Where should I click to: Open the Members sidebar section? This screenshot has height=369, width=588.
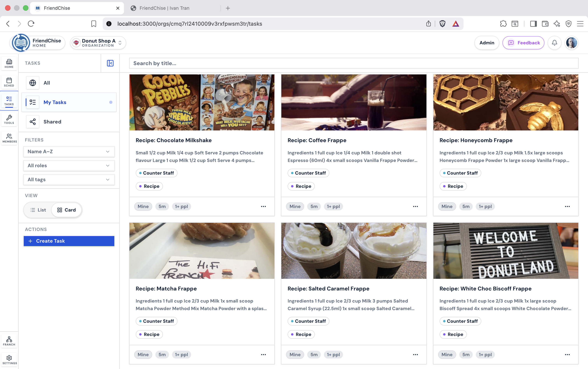pos(9,138)
